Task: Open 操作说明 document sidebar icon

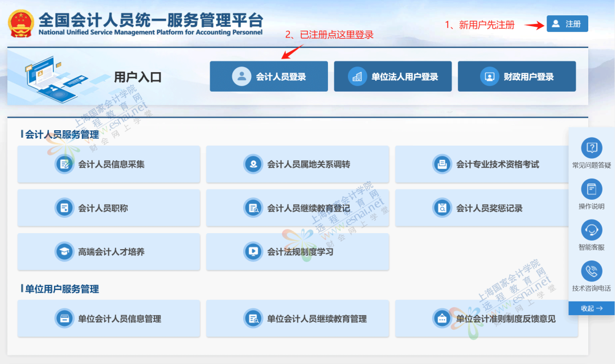Action: coord(592,189)
